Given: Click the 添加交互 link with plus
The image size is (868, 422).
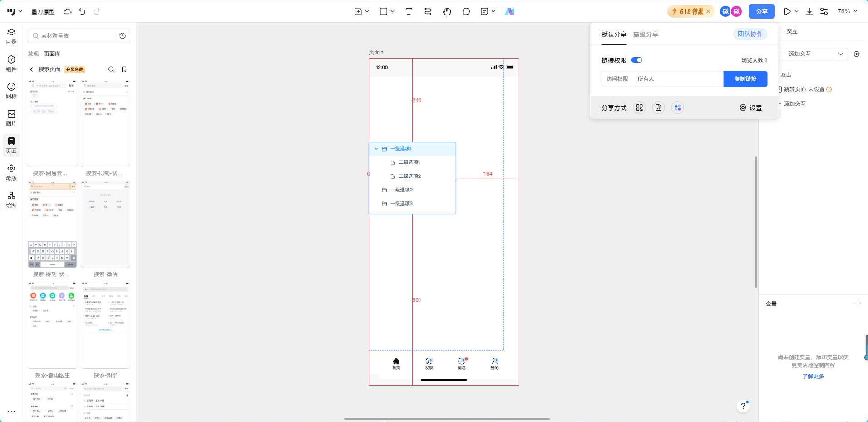Looking at the screenshot, I should [792, 104].
